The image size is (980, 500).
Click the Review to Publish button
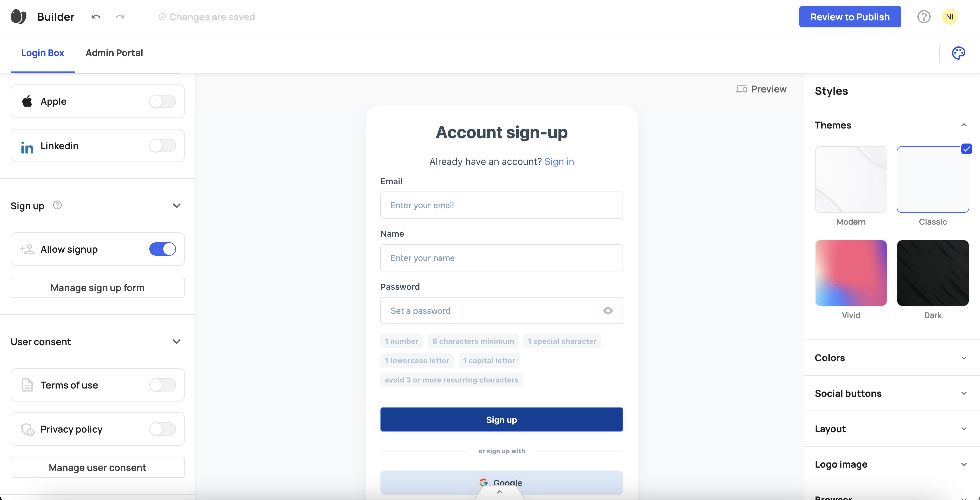pos(850,17)
